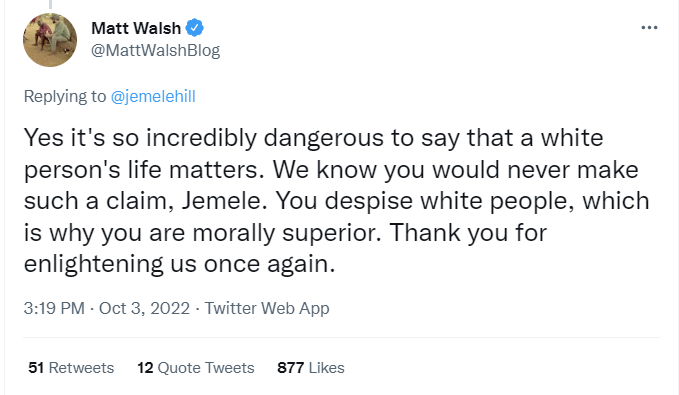Screen dimensions: 679x395
Task: Show who gave the 877 Likes
Action: coord(311,368)
